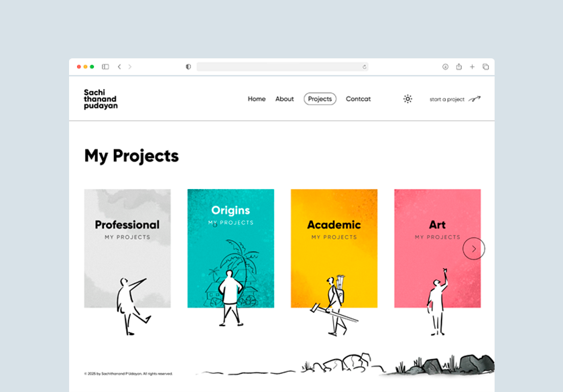Image resolution: width=563 pixels, height=392 pixels.
Task: Open the yellow Academic project card
Action: [334, 249]
